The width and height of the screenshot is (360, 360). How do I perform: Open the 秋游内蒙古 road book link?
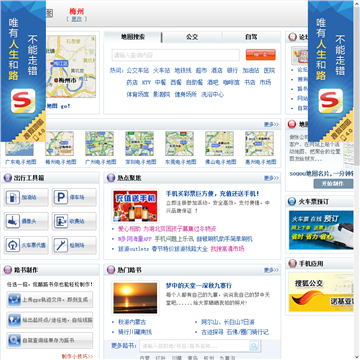132,322
